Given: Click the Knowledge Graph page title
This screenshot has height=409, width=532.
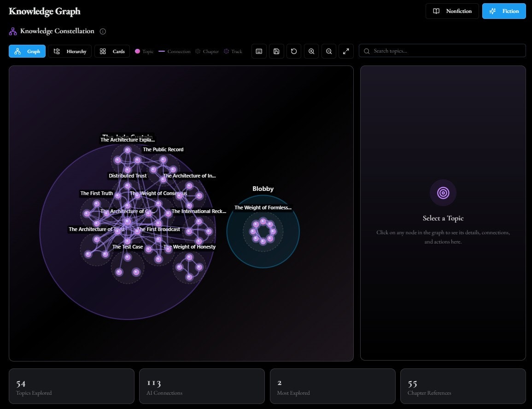Looking at the screenshot, I should click(44, 11).
